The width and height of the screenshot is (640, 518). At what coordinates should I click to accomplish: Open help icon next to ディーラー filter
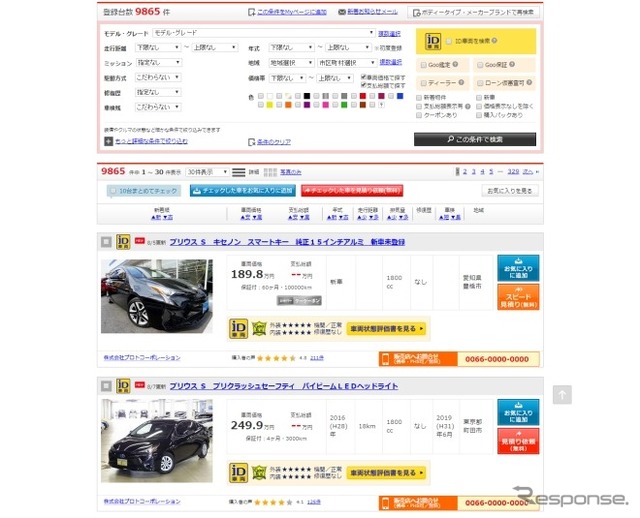click(461, 82)
